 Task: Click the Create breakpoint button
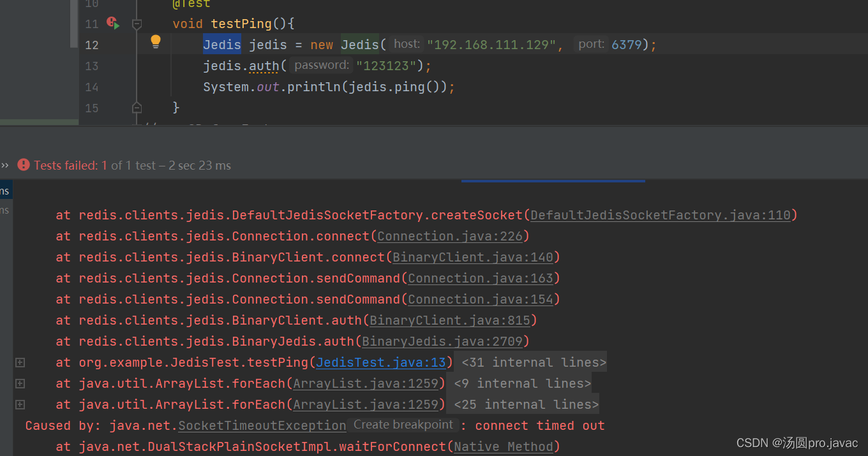tap(403, 424)
